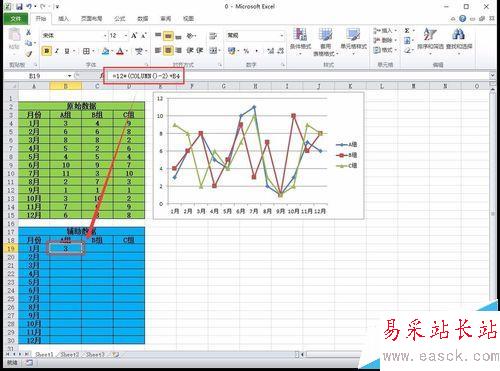Toggle middle vertical alignment

tap(168, 35)
